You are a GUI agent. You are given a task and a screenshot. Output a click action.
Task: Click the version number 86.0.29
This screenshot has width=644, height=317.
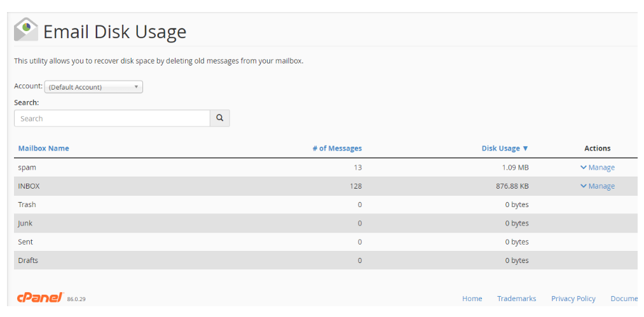(76, 299)
